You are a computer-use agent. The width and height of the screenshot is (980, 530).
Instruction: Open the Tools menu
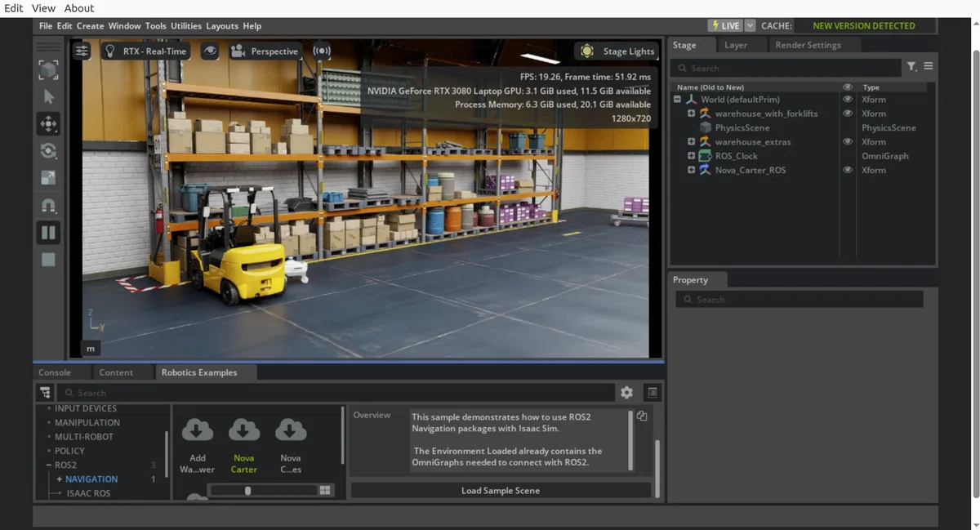[x=156, y=25]
